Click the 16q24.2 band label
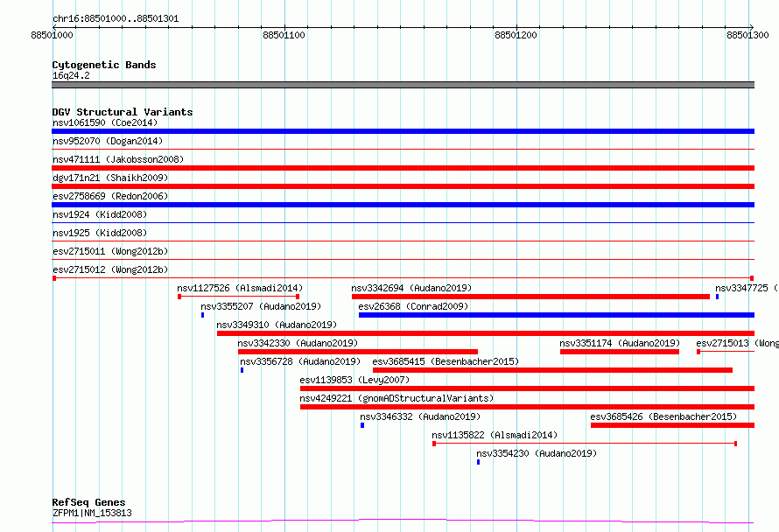The height and width of the screenshot is (532, 779). point(71,76)
